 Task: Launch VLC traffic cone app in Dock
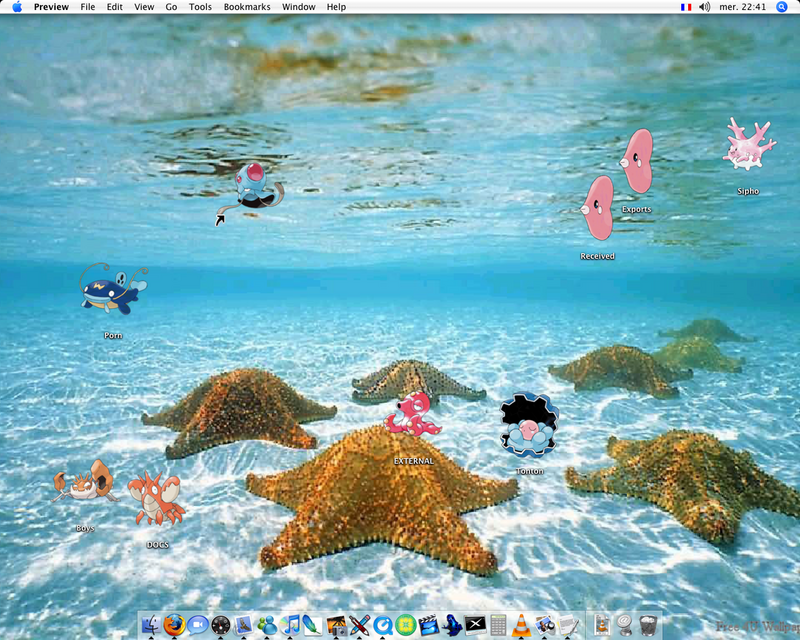pos(521,625)
